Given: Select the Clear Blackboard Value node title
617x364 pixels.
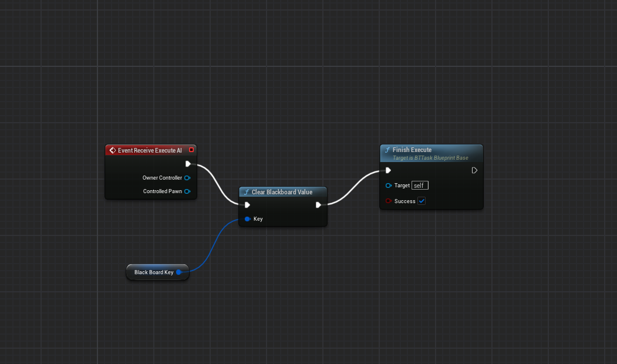Looking at the screenshot, I should (x=282, y=192).
